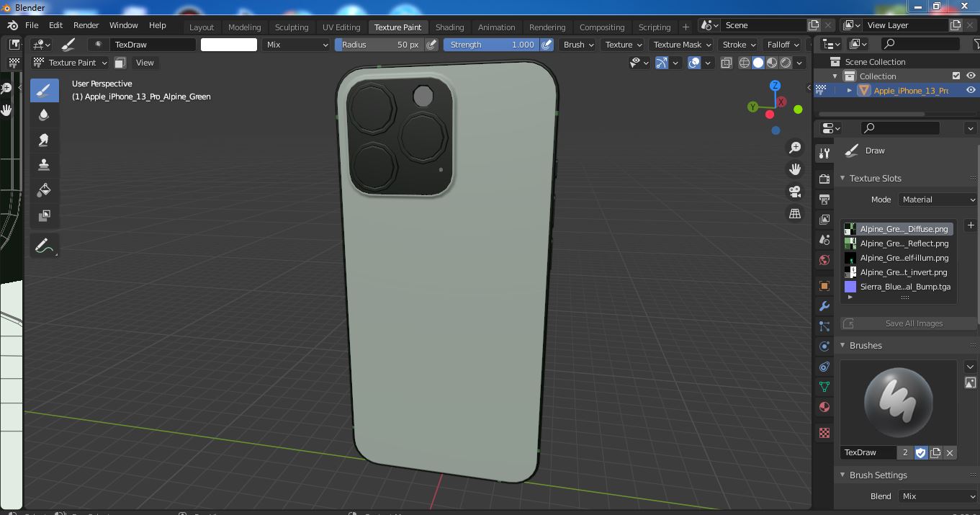Switch to the Sculpting workspace tab
This screenshot has height=515, width=980.
[x=292, y=27]
